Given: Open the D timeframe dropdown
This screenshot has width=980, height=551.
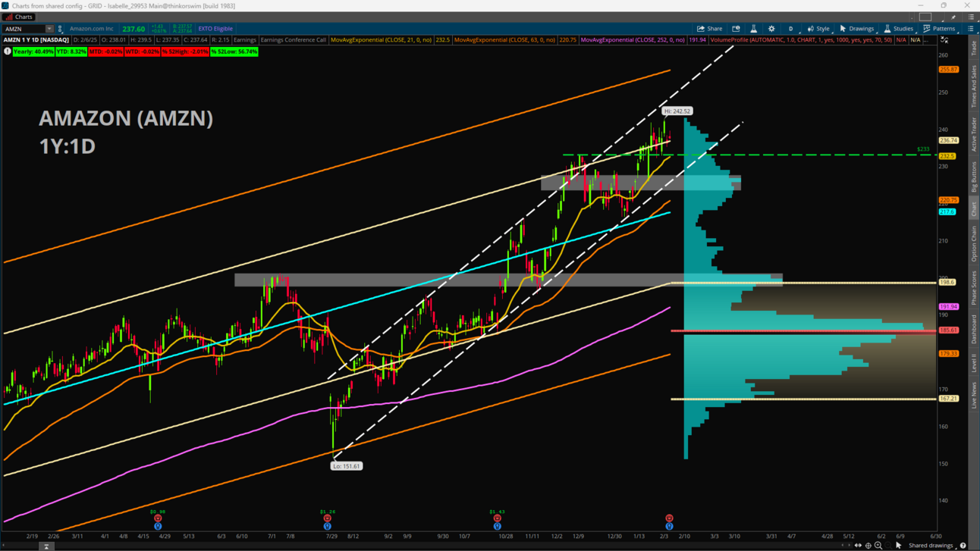Looking at the screenshot, I should pos(790,29).
